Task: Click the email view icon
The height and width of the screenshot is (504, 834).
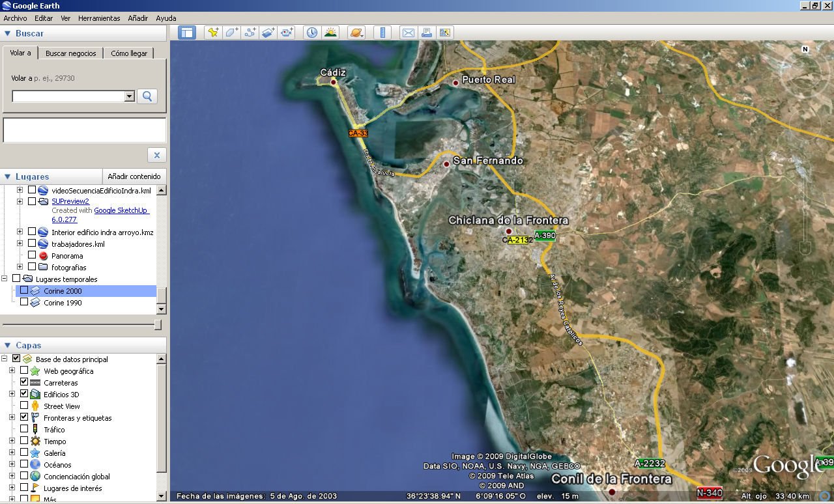Action: pos(408,32)
